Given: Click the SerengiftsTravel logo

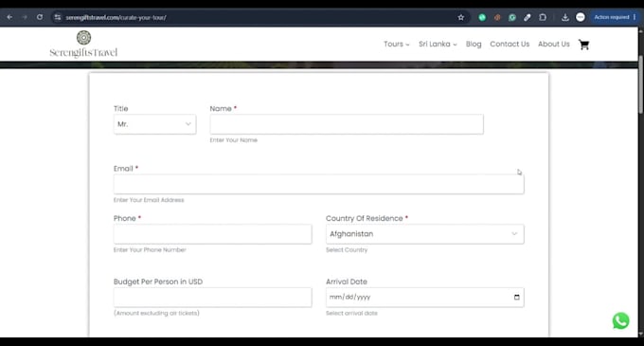Looking at the screenshot, I should pyautogui.click(x=83, y=45).
